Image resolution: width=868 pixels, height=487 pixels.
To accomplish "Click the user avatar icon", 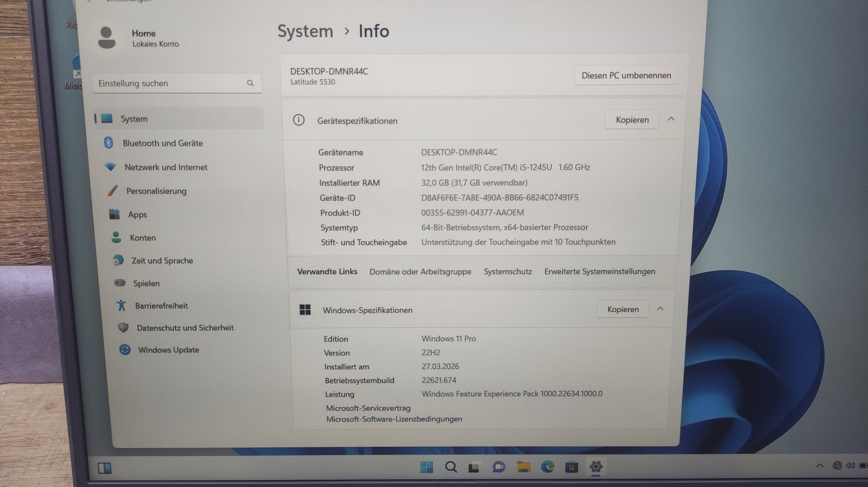I will point(107,37).
